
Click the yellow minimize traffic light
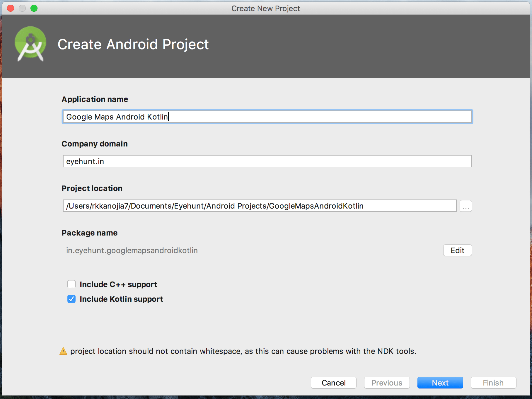[x=22, y=8]
